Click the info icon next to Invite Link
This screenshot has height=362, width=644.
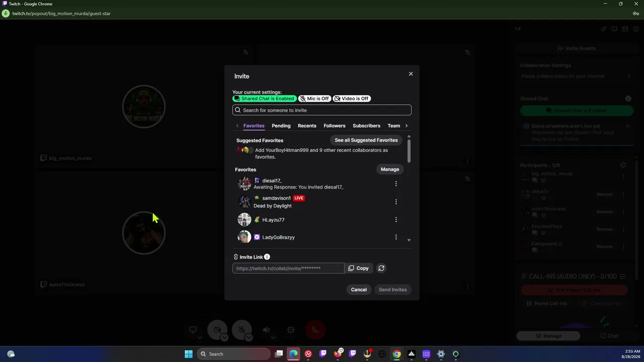pos(267,257)
